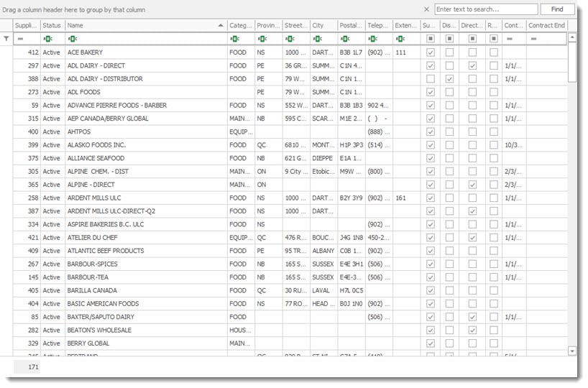Open filter condition icon for Category column
This screenshot has height=388, width=588.
click(235, 39)
